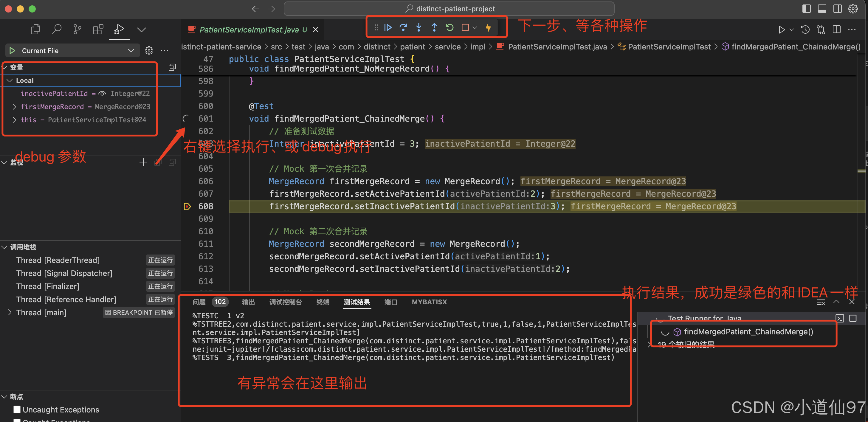Viewport: 868px width, 422px height.
Task: Toggle the breakpoint marker on line 608
Action: tap(187, 207)
